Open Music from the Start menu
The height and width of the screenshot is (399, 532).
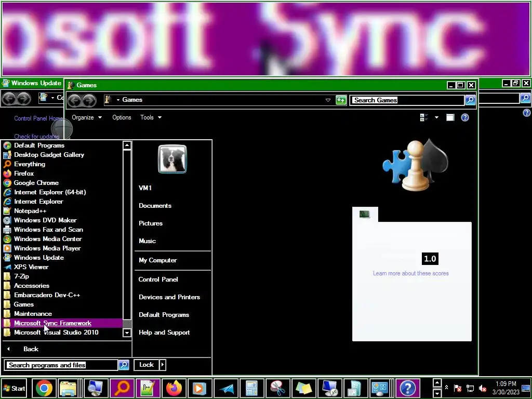tap(147, 241)
